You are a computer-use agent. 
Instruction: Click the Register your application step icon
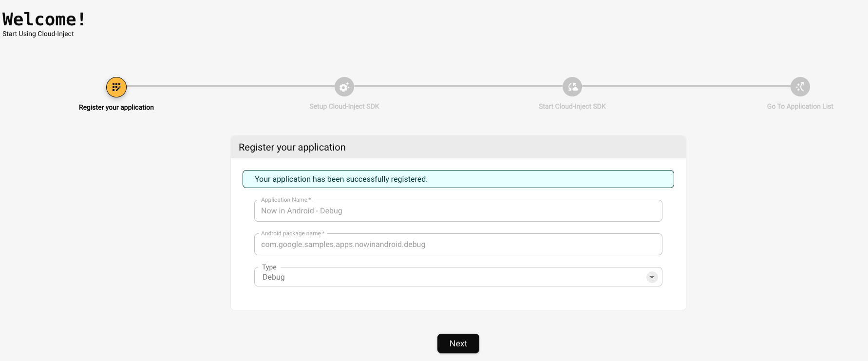tap(116, 87)
